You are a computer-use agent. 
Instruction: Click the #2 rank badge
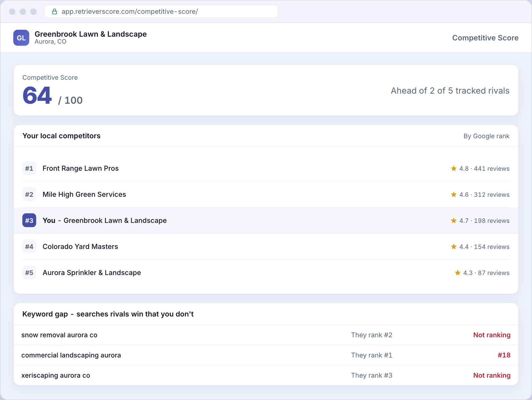tap(29, 195)
